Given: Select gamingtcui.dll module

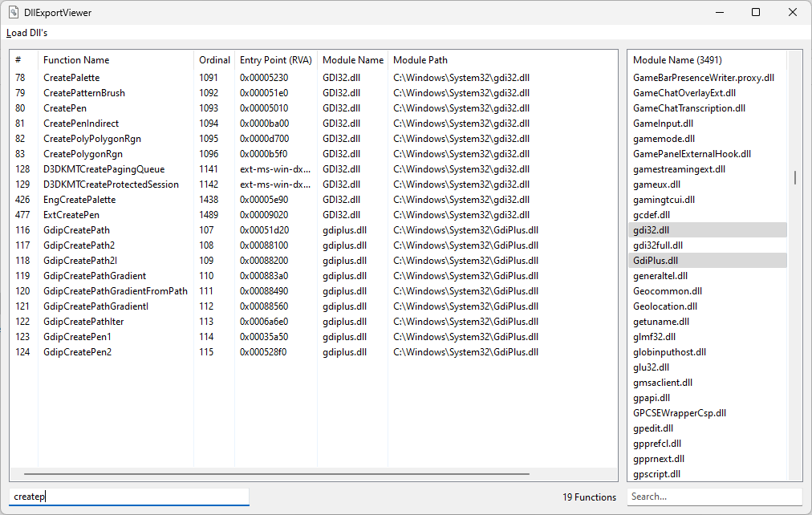Looking at the screenshot, I should click(x=708, y=200).
